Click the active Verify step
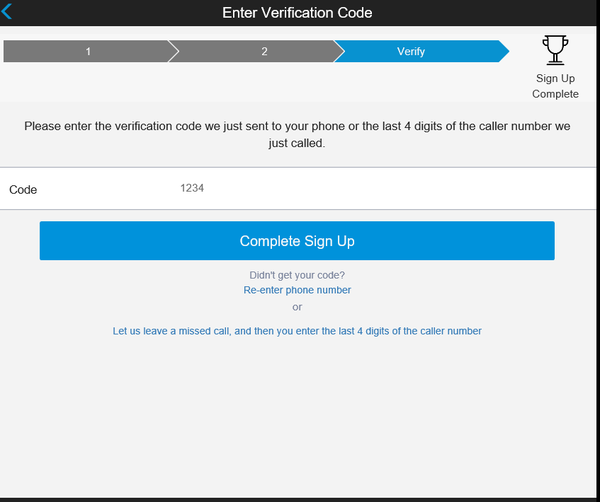Screen dimensions: 600x502 [411, 51]
